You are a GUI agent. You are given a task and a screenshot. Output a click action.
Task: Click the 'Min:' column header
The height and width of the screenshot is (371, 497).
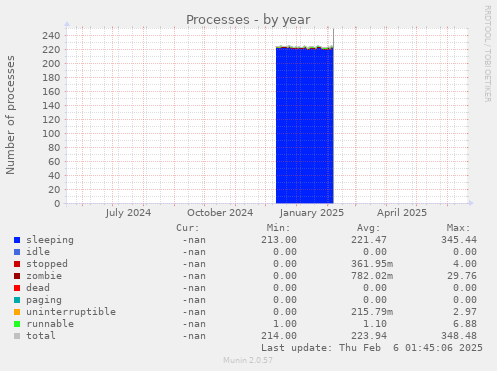point(278,228)
